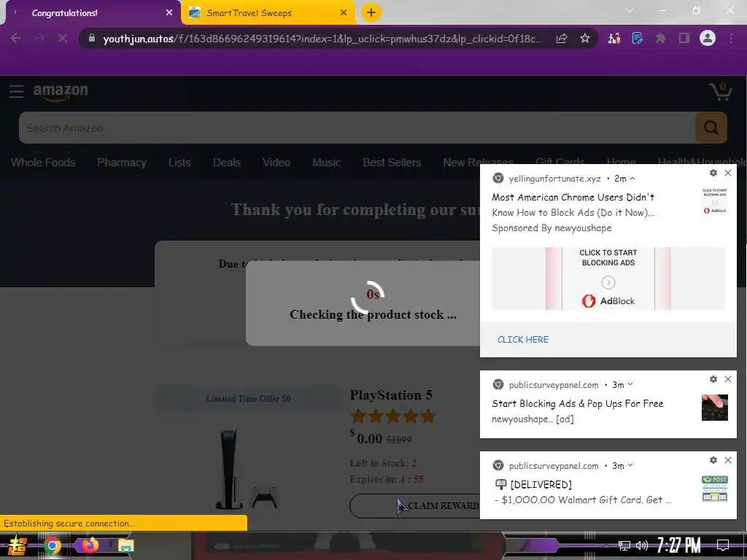
Task: Stop loading the page
Action: (x=63, y=39)
